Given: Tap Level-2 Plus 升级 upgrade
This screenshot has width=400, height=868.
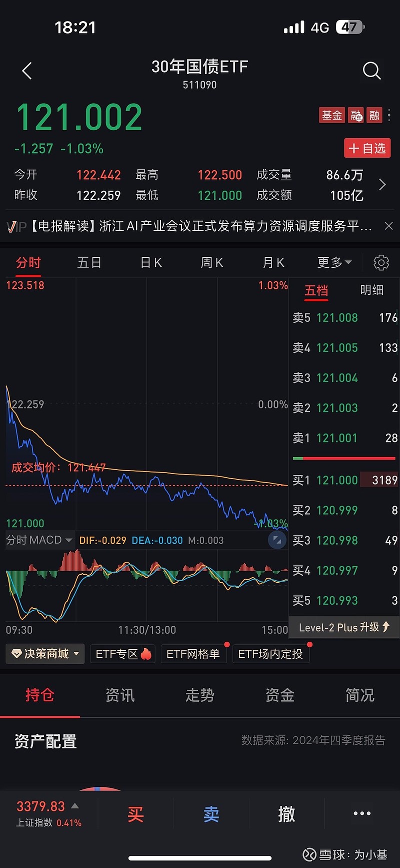Looking at the screenshot, I should [x=344, y=627].
